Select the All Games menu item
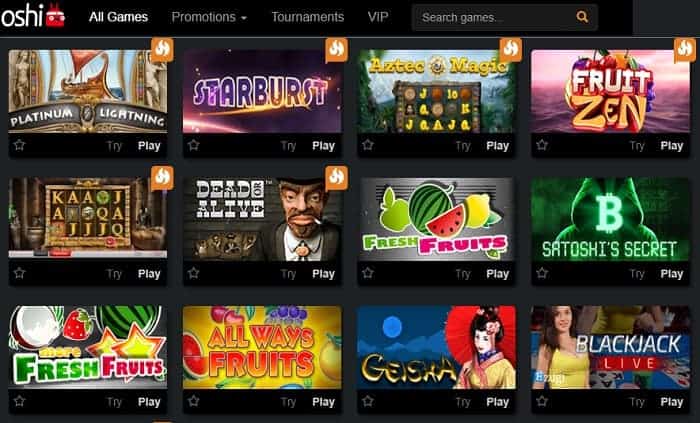 click(118, 17)
